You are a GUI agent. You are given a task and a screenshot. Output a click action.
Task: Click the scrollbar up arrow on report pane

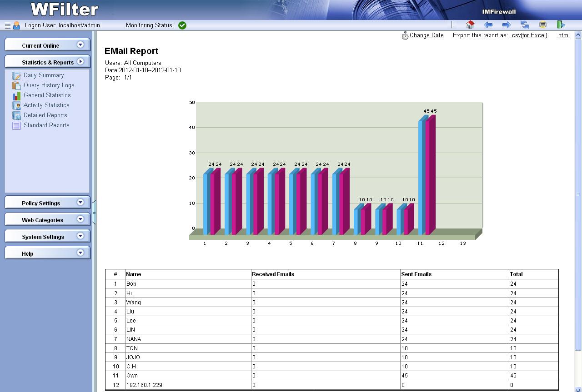[x=578, y=35]
